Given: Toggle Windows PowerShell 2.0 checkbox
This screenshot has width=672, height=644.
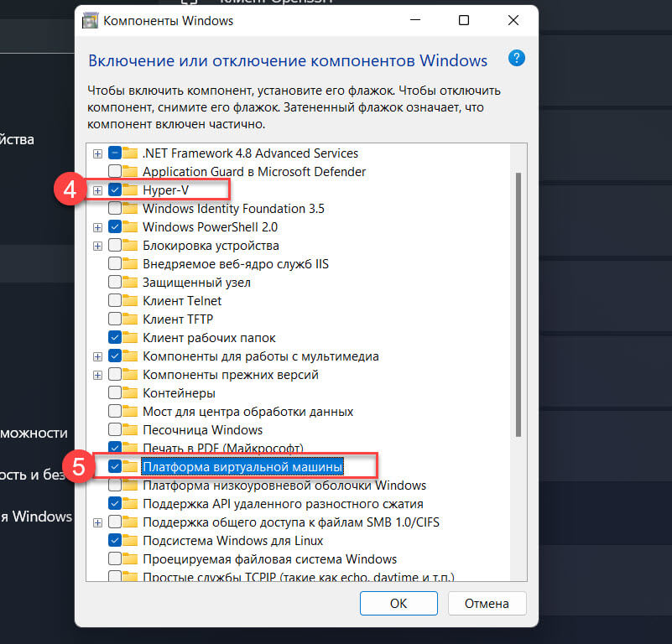Looking at the screenshot, I should tap(115, 226).
